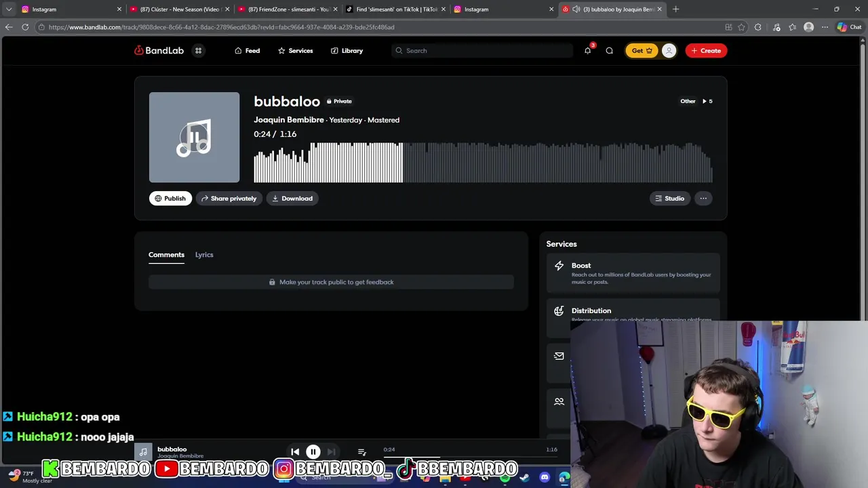Open the track's more options menu
This screenshot has height=488, width=868.
(x=703, y=199)
